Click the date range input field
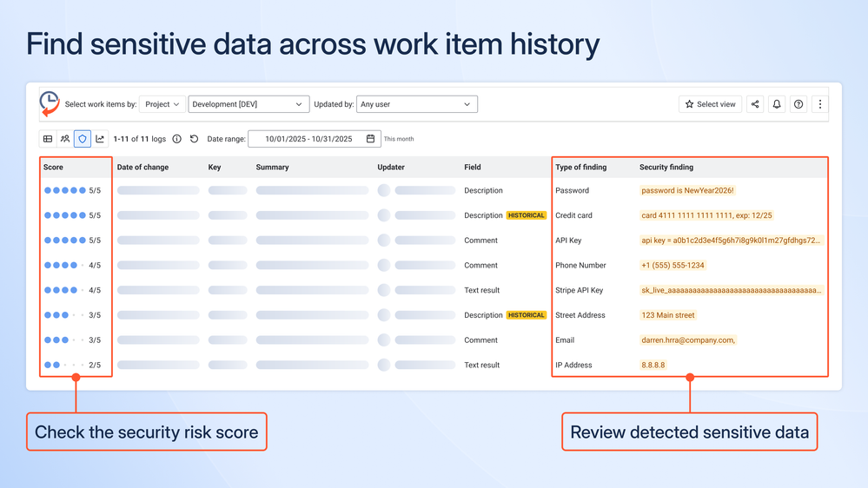This screenshot has height=488, width=868. 315,139
